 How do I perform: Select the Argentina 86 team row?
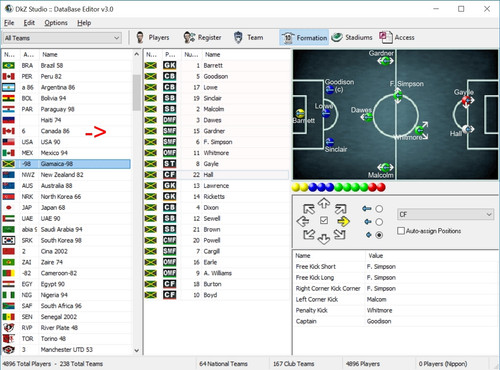tap(67, 87)
